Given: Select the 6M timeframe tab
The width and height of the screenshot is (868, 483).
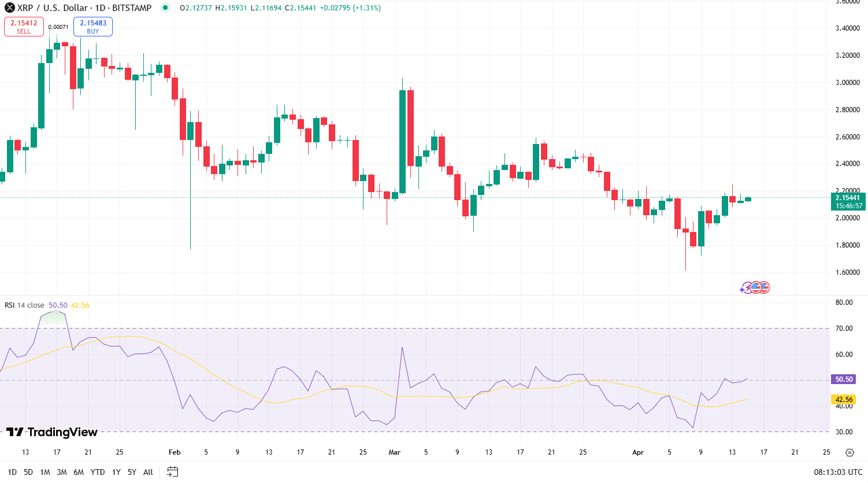Looking at the screenshot, I should pos(79,472).
